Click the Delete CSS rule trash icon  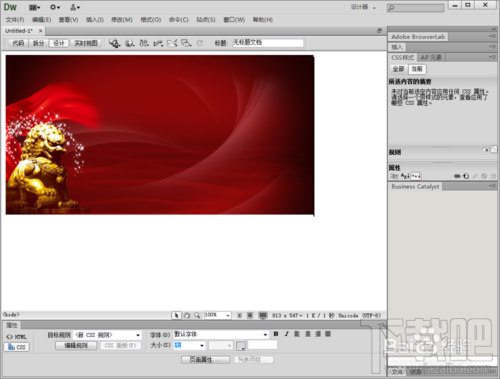click(493, 176)
